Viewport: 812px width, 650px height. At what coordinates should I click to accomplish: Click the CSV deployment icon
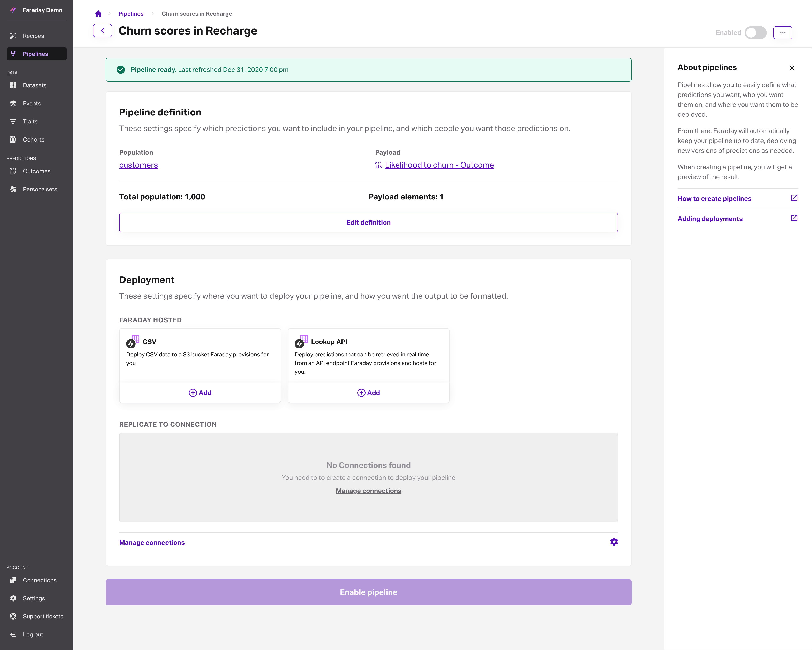133,342
